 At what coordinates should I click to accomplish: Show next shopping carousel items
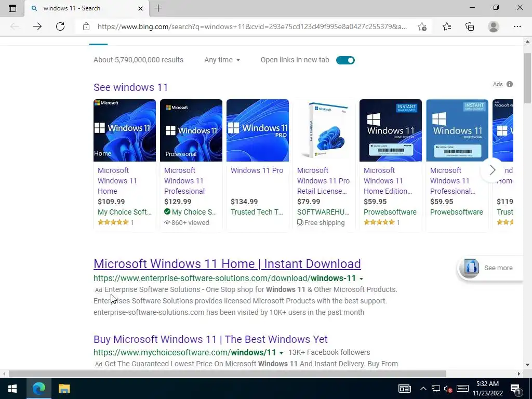[493, 170]
